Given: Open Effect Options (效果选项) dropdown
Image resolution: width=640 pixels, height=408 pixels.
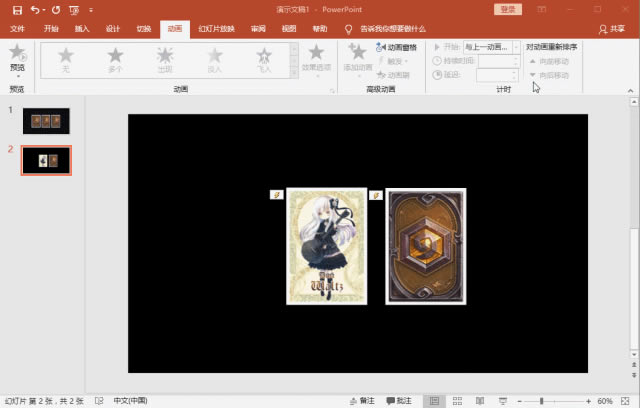Looking at the screenshot, I should pyautogui.click(x=316, y=58).
